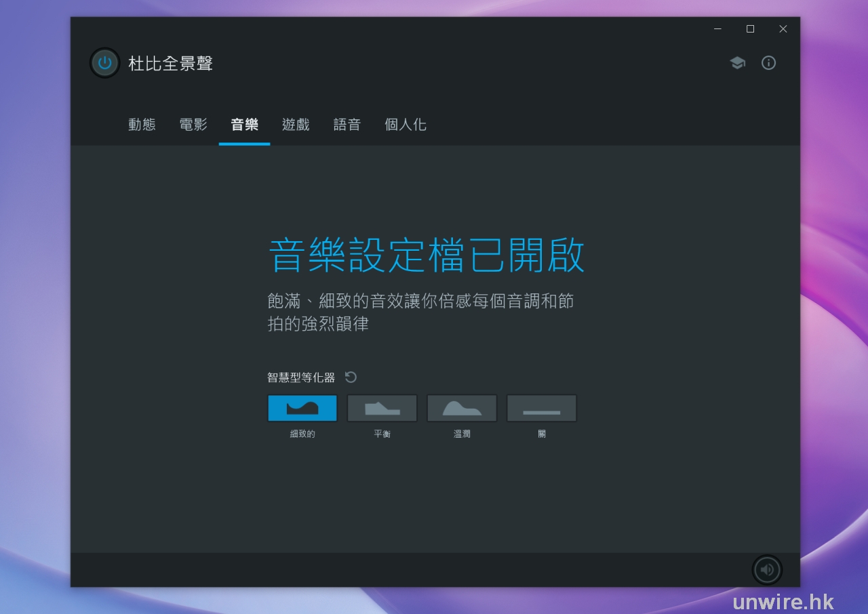Open the 個人化 tab
868x614 pixels.
click(x=406, y=125)
